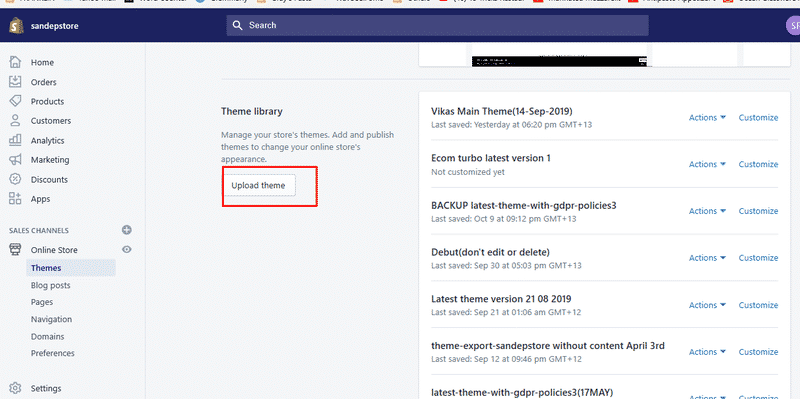Click the Customers person icon
The image size is (800, 399).
coord(15,120)
